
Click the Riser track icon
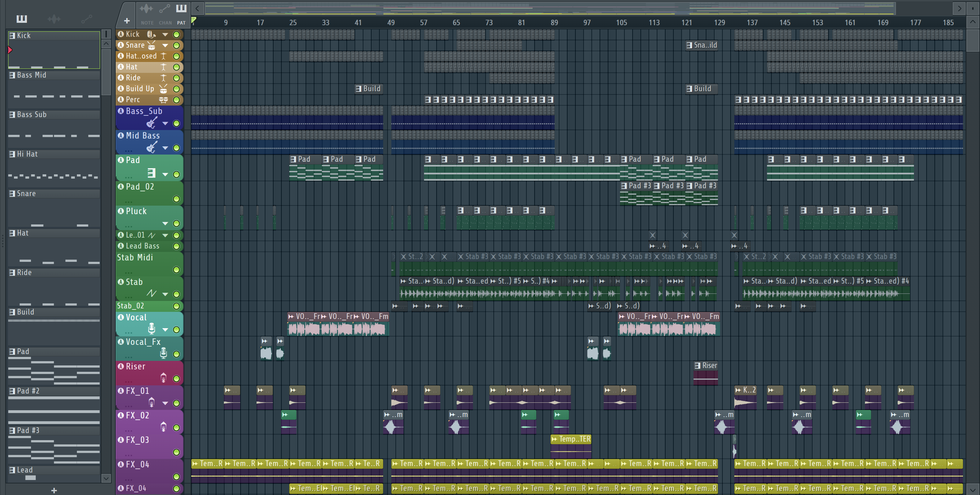[164, 378]
